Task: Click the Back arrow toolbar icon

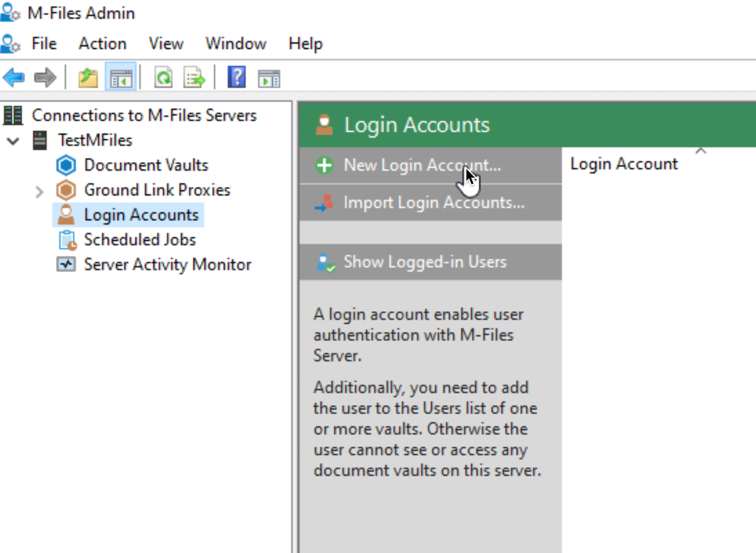Action: pyautogui.click(x=14, y=78)
